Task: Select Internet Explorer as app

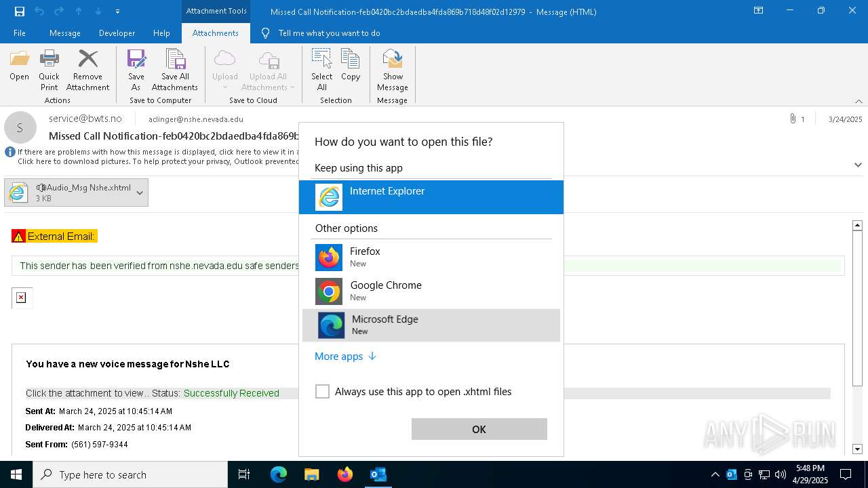Action: [x=431, y=197]
